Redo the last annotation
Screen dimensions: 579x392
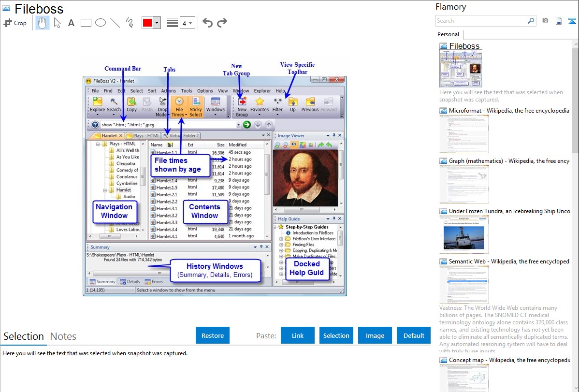(222, 23)
